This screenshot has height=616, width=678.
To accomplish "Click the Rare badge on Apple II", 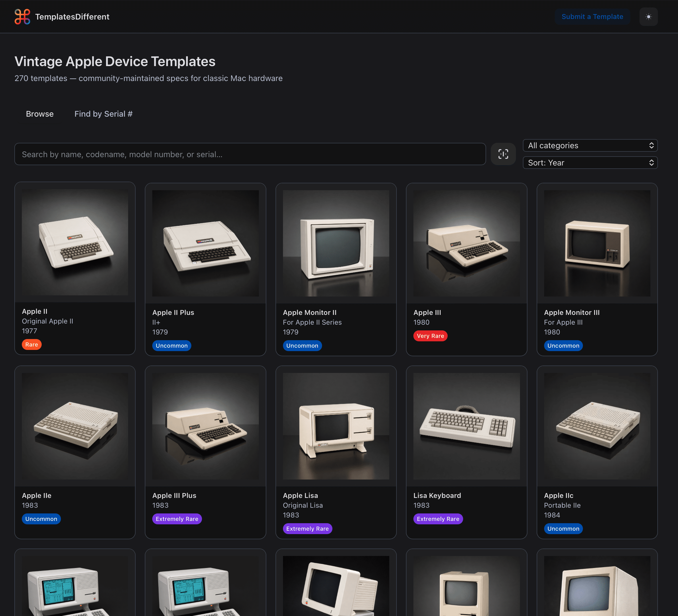I will click(32, 344).
